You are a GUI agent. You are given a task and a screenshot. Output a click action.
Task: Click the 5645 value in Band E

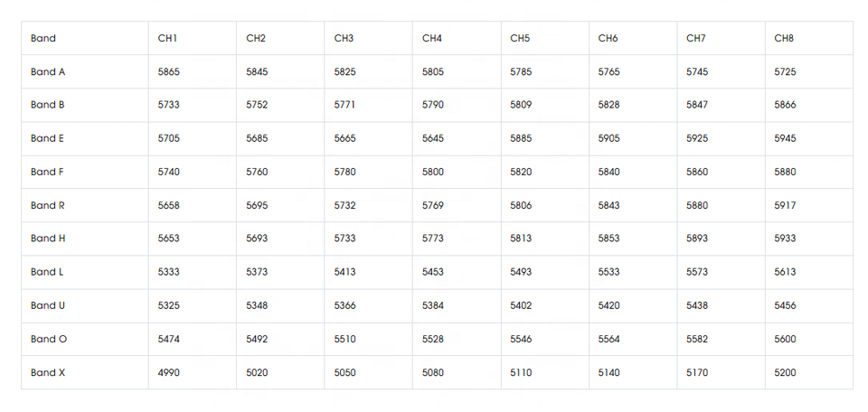pos(433,138)
